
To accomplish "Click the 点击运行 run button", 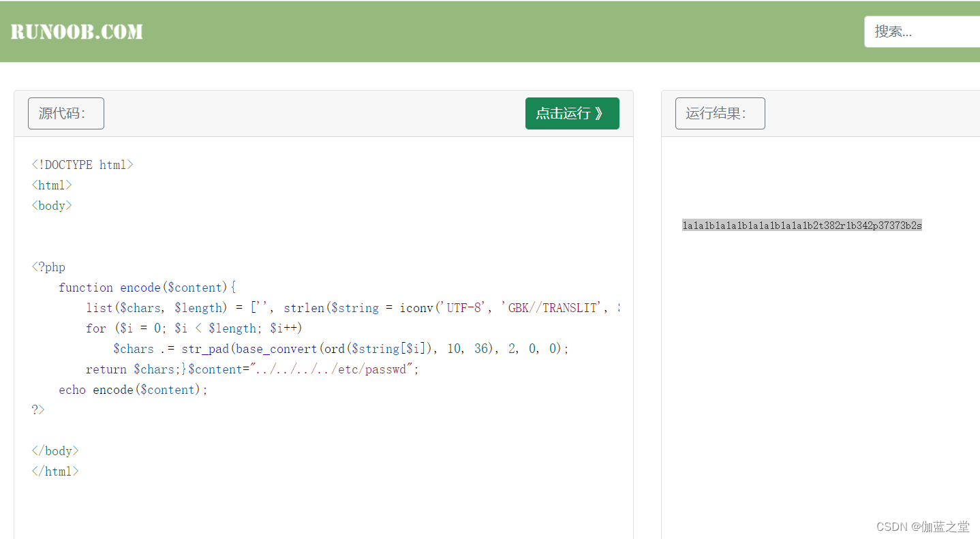I will pyautogui.click(x=572, y=113).
